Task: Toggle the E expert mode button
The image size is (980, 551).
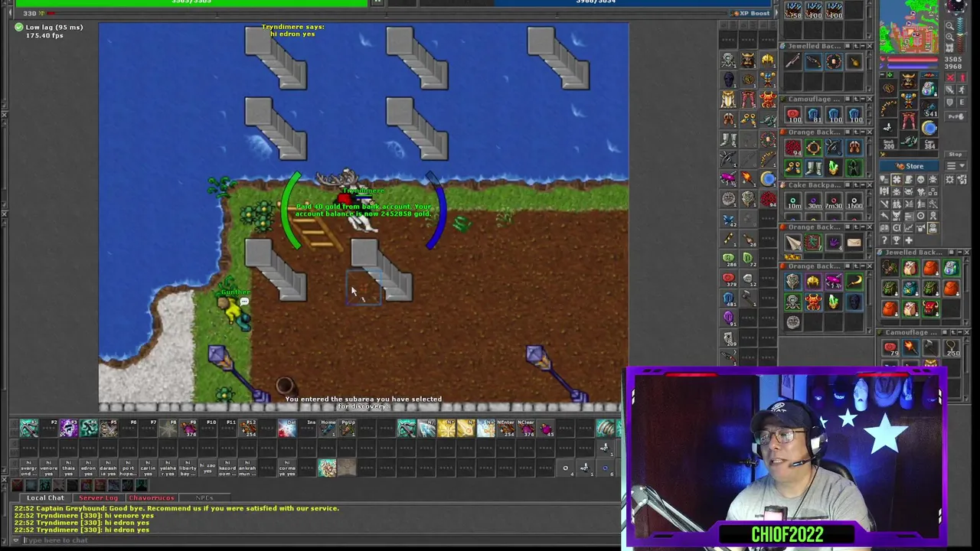Action: tap(962, 102)
